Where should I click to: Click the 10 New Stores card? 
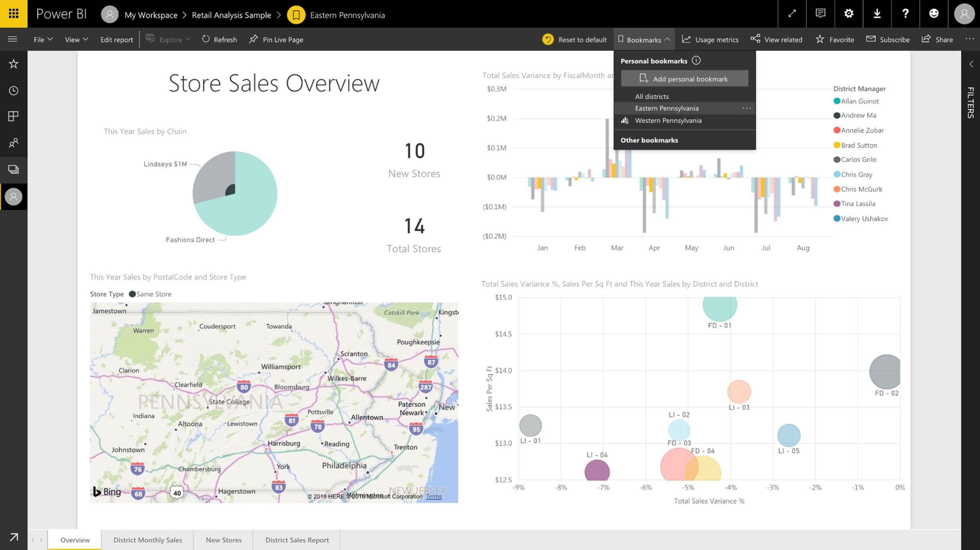tap(414, 160)
